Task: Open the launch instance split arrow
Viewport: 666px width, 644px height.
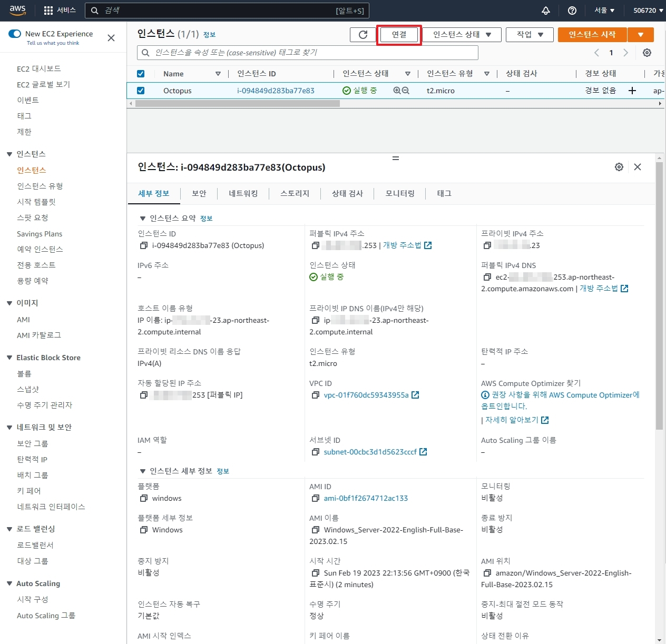Action: [641, 35]
